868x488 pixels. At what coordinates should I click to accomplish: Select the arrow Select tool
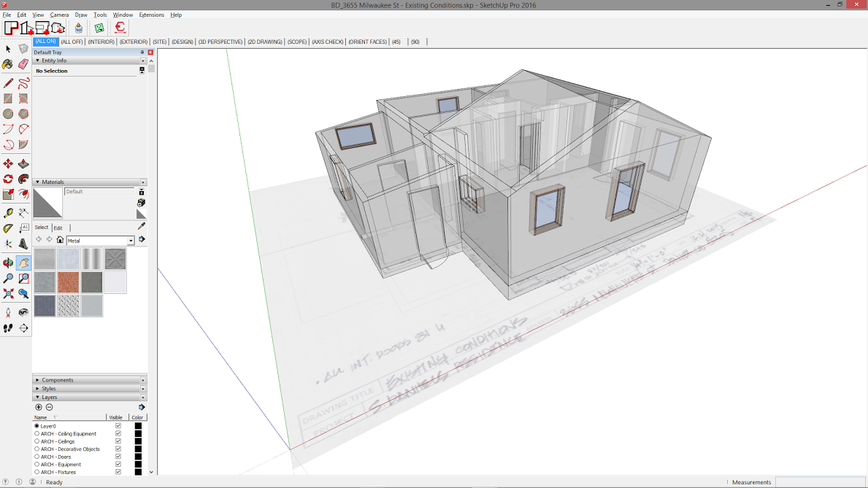[8, 50]
